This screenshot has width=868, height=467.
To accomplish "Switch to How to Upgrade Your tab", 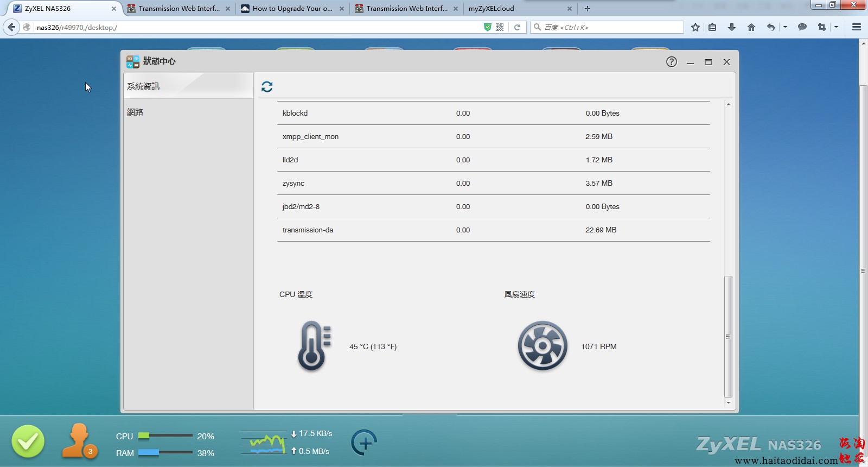I will point(292,9).
